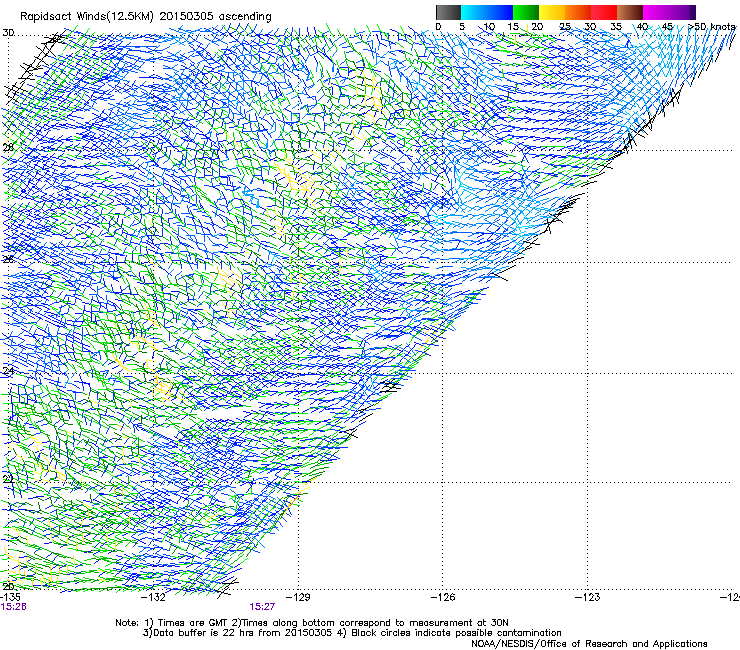
Task: Click the cyan-blue 5-15 knots color swatch
Action: pos(486,12)
